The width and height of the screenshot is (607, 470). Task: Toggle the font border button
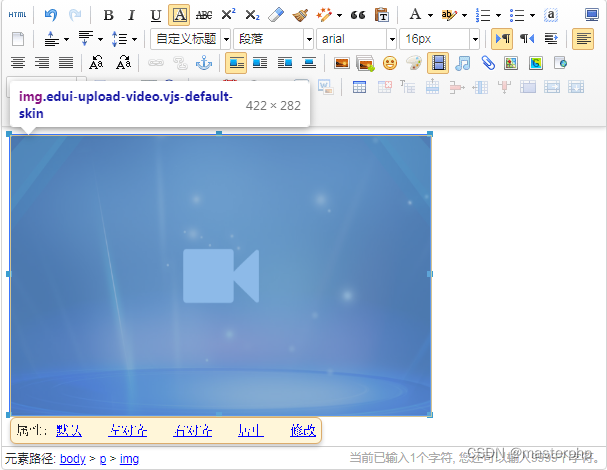click(x=179, y=15)
